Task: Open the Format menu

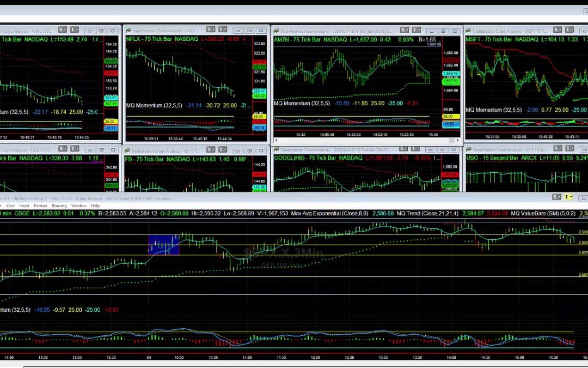Action: click(x=41, y=206)
